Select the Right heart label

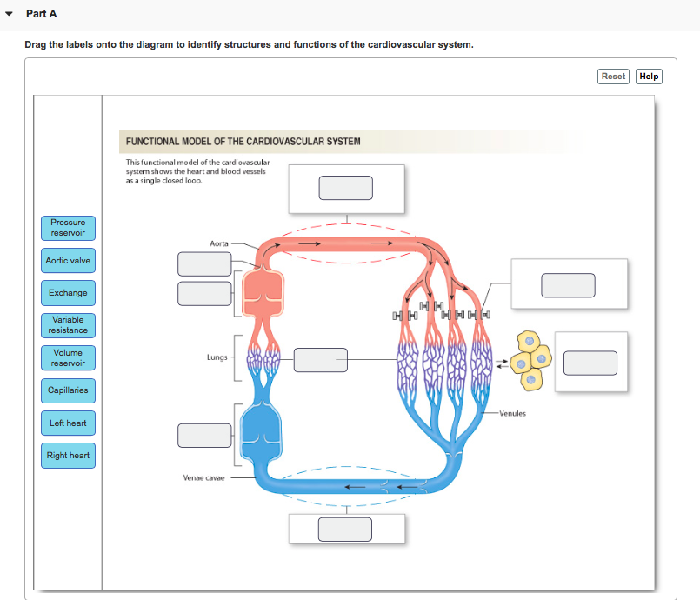coord(68,455)
